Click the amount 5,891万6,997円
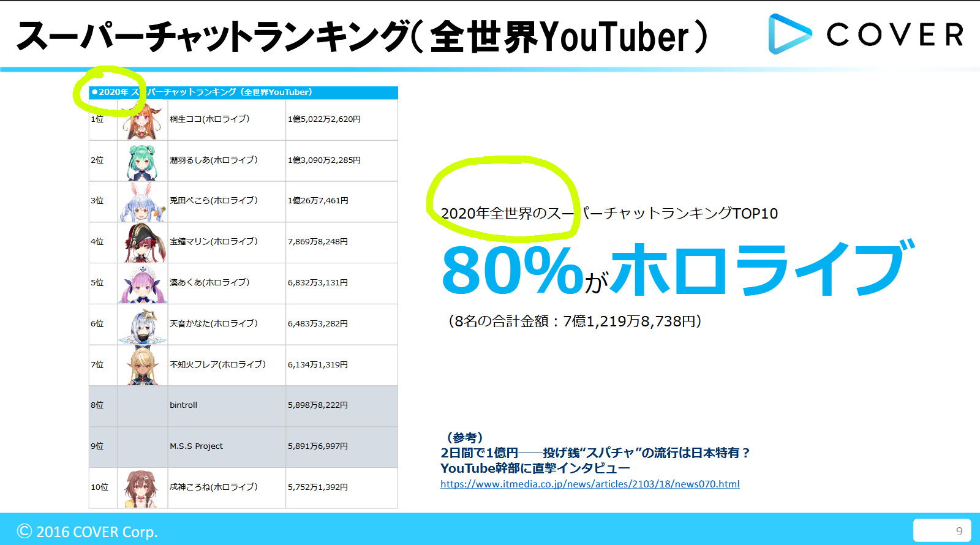Screen dimensions: 980x545 [x=318, y=446]
